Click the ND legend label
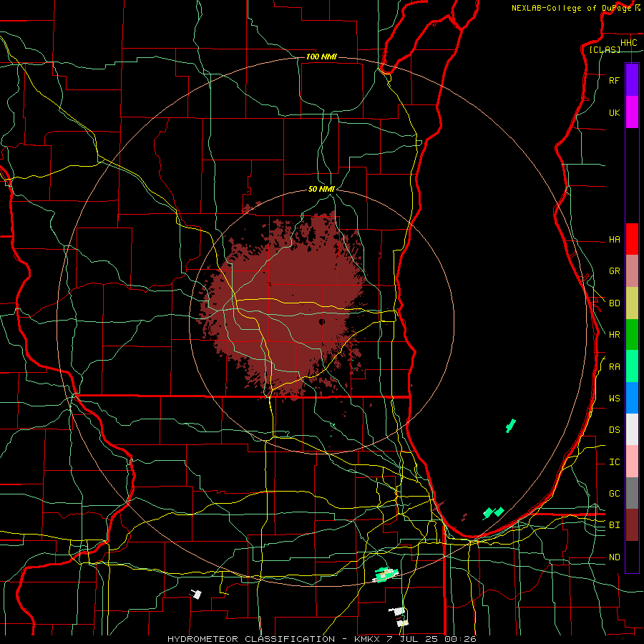This screenshot has height=644, width=644. (x=614, y=557)
